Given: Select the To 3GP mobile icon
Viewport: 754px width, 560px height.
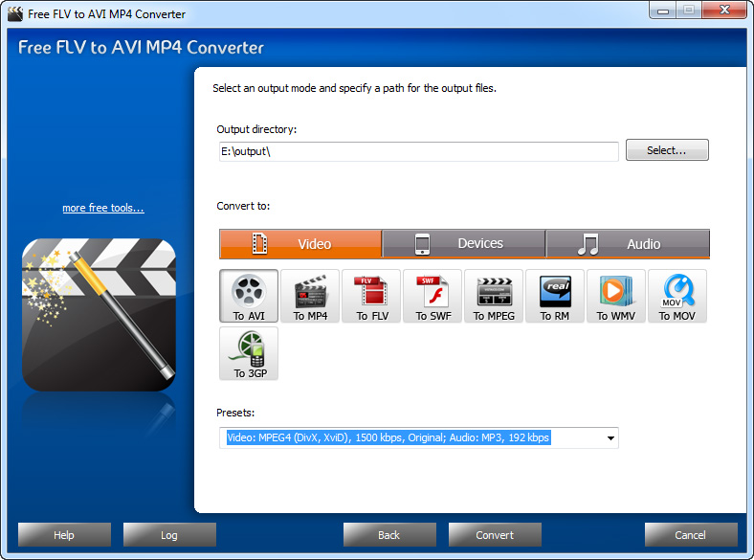Looking at the screenshot, I should 249,353.
